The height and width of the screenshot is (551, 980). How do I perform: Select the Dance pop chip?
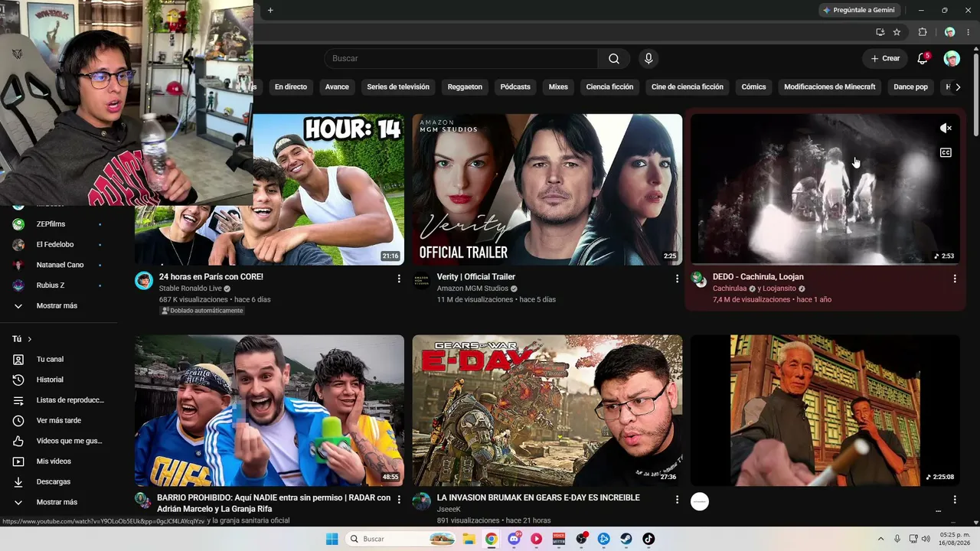[x=910, y=87]
